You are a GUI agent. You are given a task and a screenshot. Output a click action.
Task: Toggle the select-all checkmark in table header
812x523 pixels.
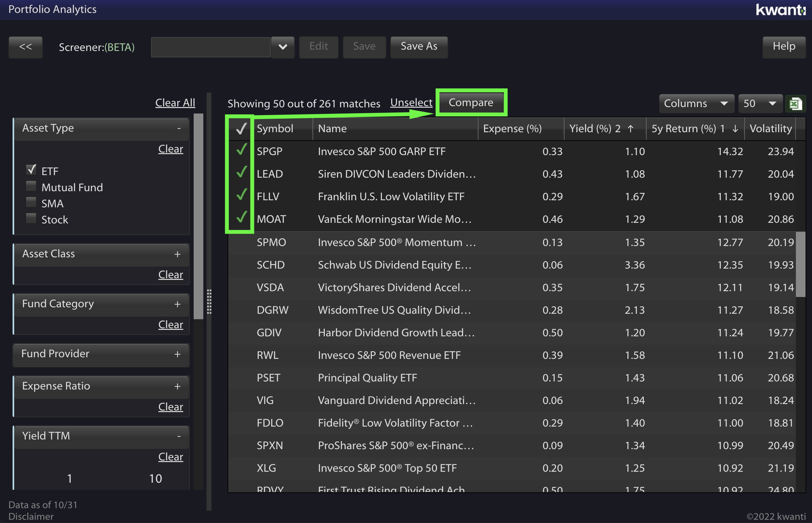pos(241,128)
